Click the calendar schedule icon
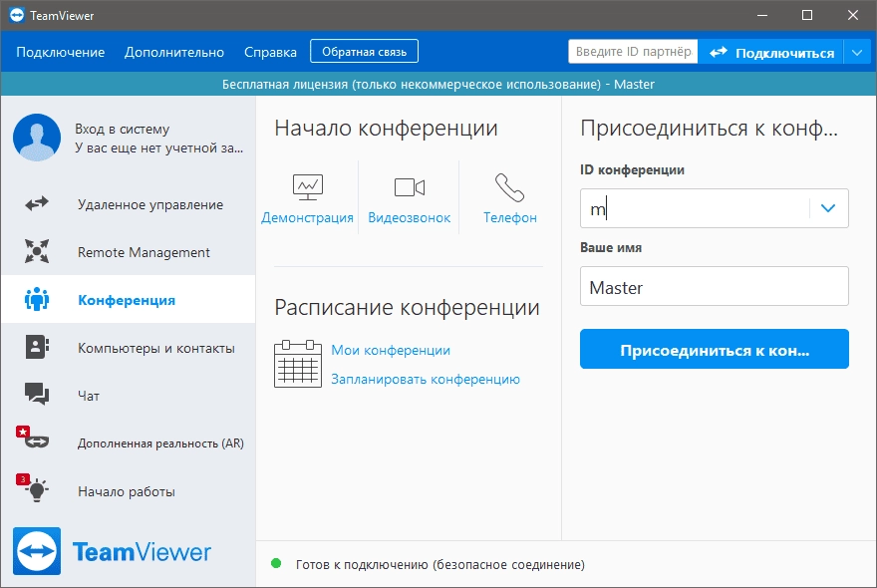This screenshot has width=877, height=588. pyautogui.click(x=298, y=364)
